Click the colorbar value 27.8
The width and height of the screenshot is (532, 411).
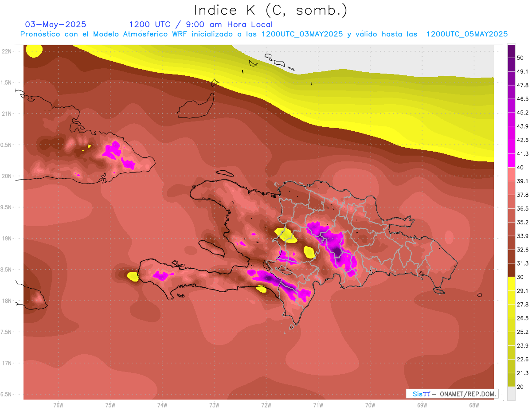click(x=522, y=305)
